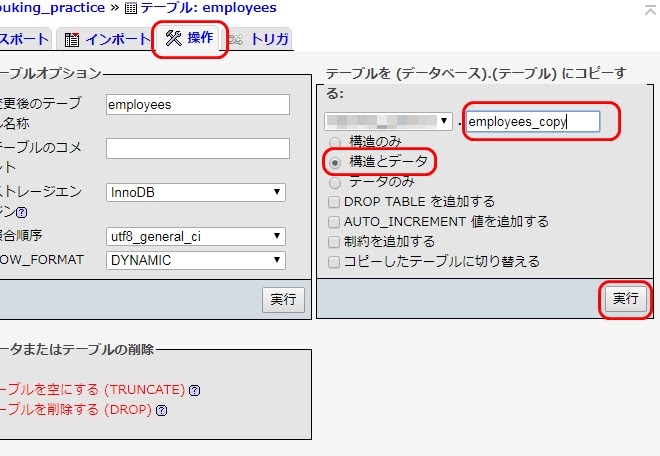Enable AUTO_INCREMENT 値を追加する checkbox
This screenshot has width=660, height=456.
(334, 222)
